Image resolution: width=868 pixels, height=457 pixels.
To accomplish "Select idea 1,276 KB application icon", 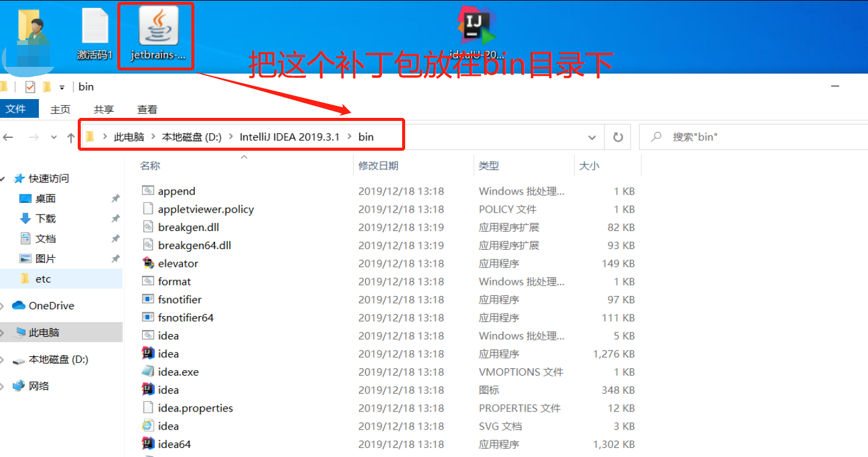I will point(148,353).
